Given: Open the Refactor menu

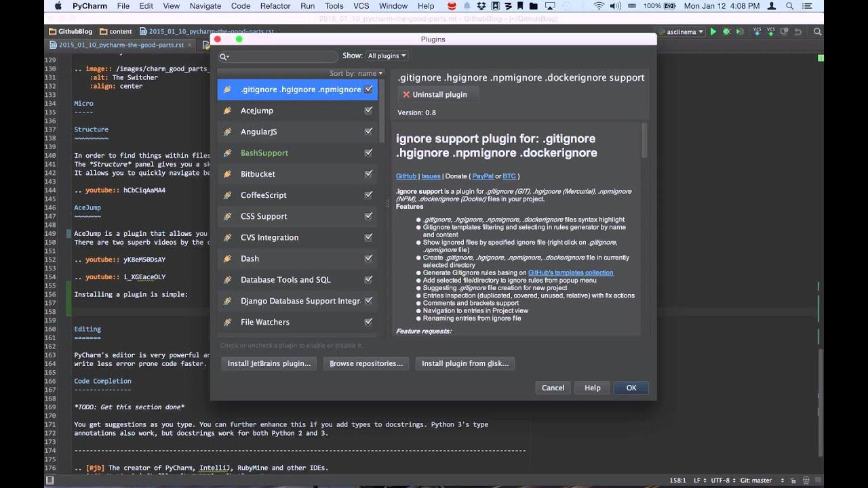Looking at the screenshot, I should pos(275,6).
